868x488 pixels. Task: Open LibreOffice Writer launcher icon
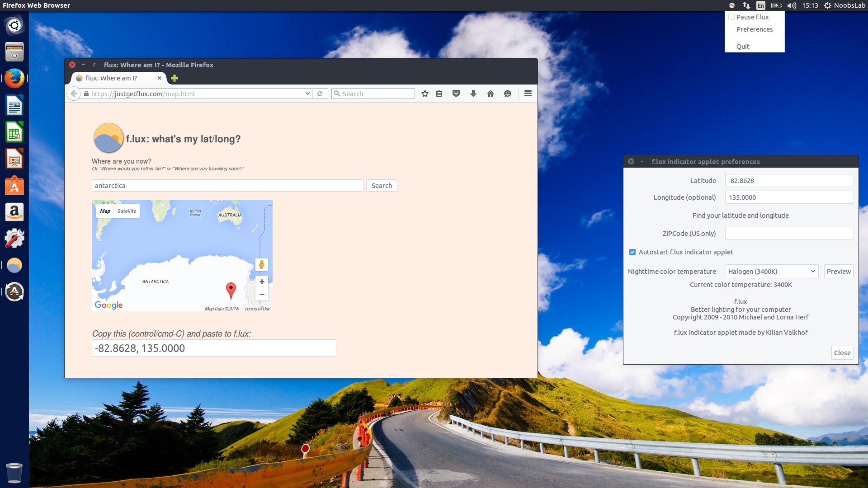click(x=14, y=105)
